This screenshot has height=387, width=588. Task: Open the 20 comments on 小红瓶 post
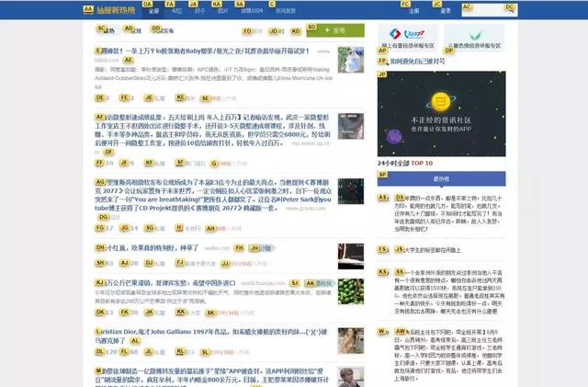129,263
